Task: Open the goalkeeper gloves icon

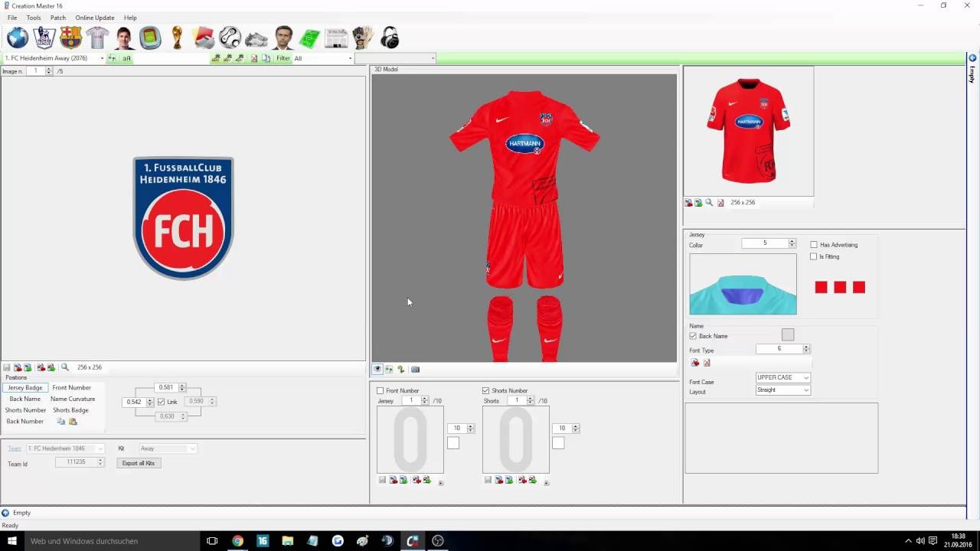Action: pyautogui.click(x=363, y=37)
